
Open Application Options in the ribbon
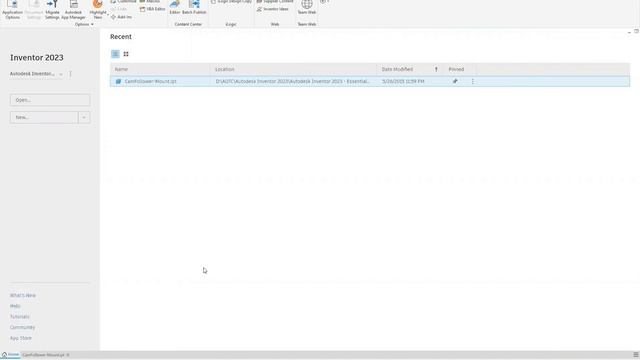click(12, 10)
